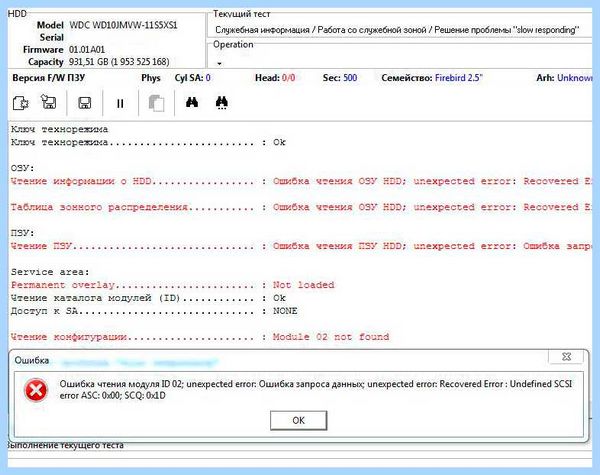Viewport: 600px width, 475px height.
Task: Click the Чтение каталога модулей (ID) line
Action: tap(148, 298)
